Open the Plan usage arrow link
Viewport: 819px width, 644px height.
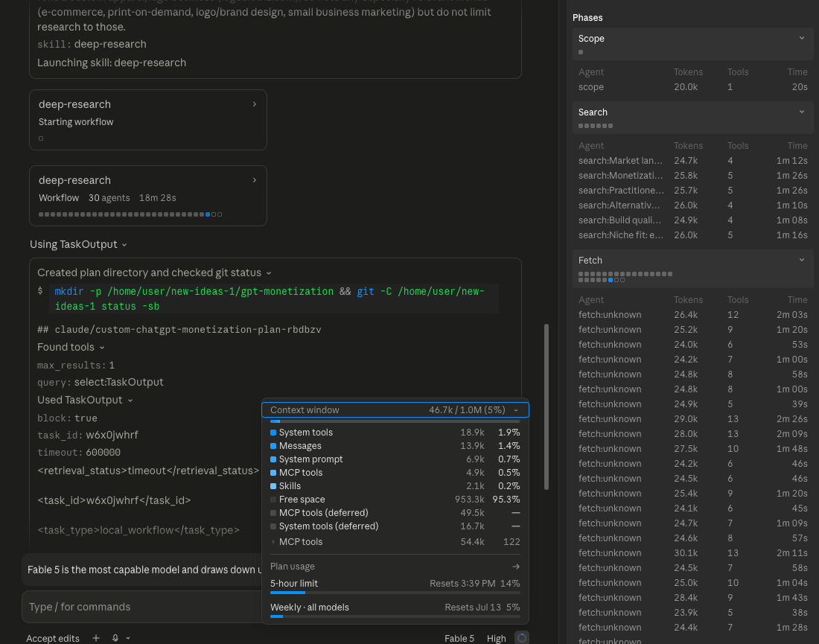pos(515,566)
